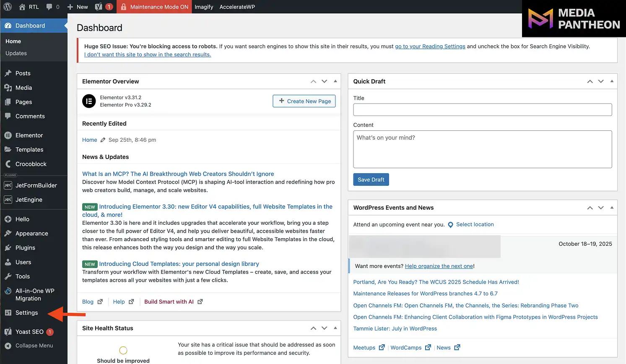Move Quick Draft widget up
The image size is (626, 364).
[x=590, y=81]
